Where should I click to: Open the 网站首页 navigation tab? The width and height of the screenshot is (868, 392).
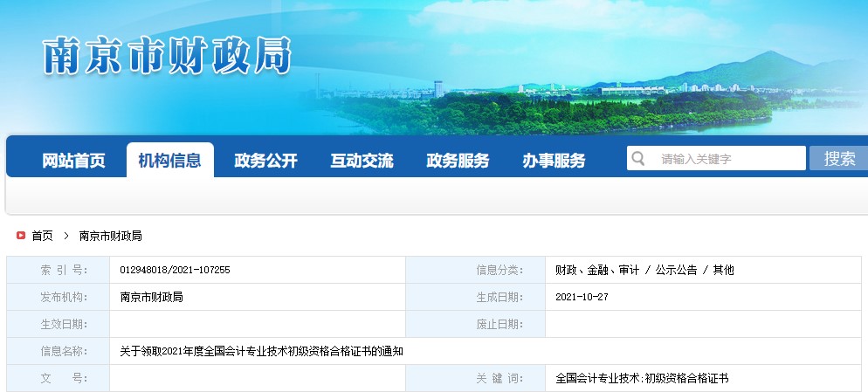pyautogui.click(x=73, y=161)
